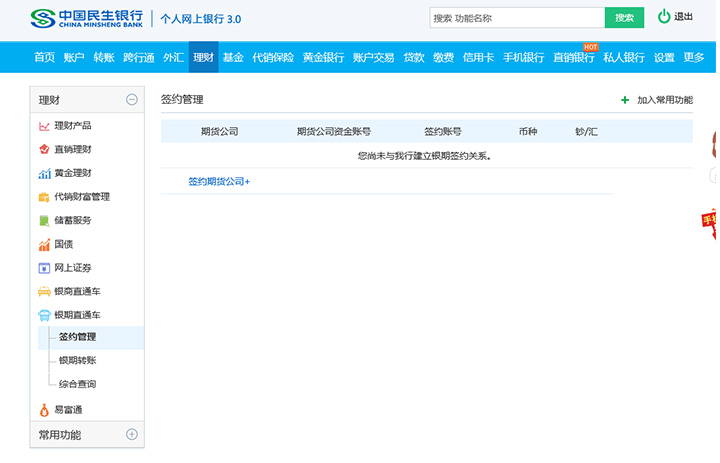Screen dimensions: 720x463
Task: Expand the 银商直通车 menu group
Action: tap(76, 291)
